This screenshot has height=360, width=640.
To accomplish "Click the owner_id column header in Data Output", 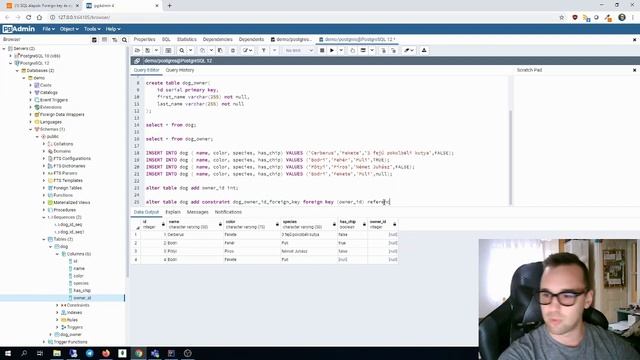I will [383, 224].
